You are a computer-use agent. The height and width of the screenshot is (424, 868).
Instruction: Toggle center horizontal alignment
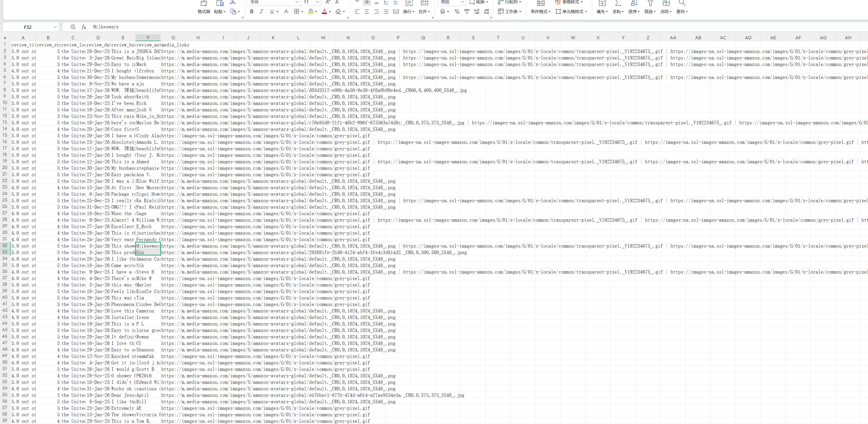tap(367, 11)
